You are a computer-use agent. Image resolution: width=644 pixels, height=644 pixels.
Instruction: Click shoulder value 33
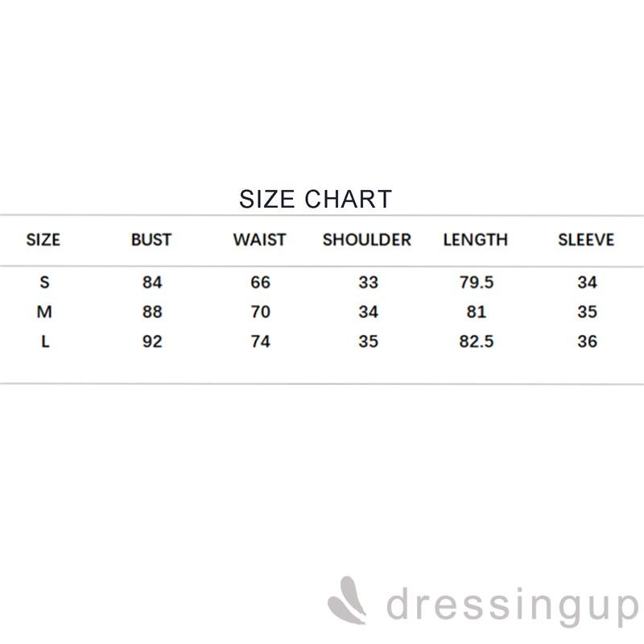click(x=368, y=283)
